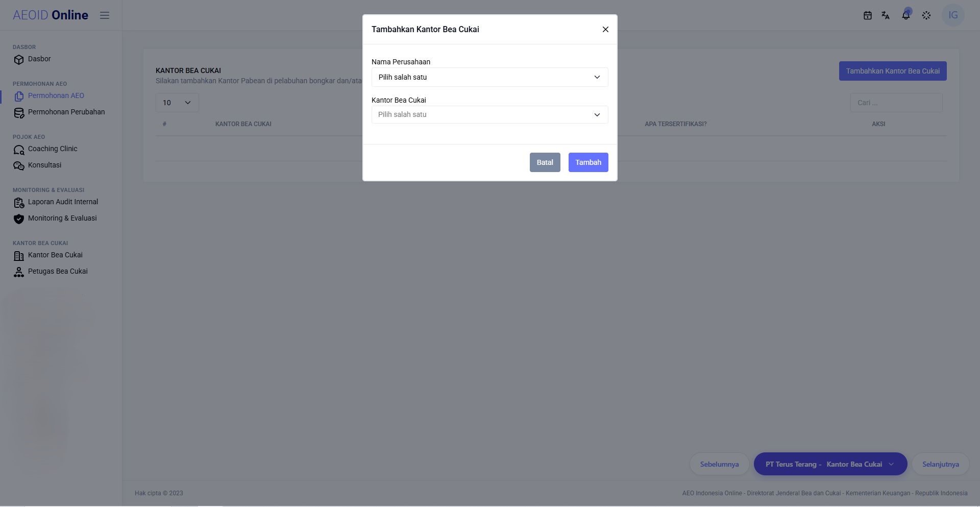The image size is (980, 507).
Task: Expand the Kantor Bea Cukai select field
Action: 489,114
